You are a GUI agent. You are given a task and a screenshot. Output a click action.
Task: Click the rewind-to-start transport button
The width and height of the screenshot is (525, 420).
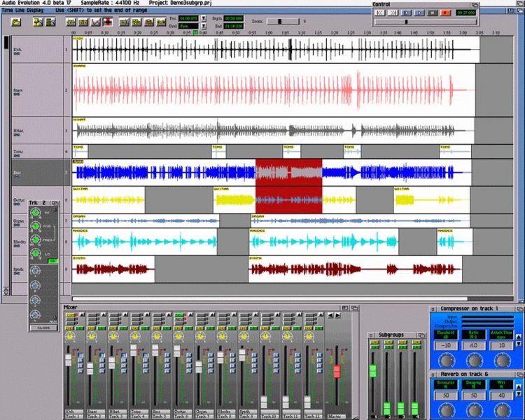[379, 13]
